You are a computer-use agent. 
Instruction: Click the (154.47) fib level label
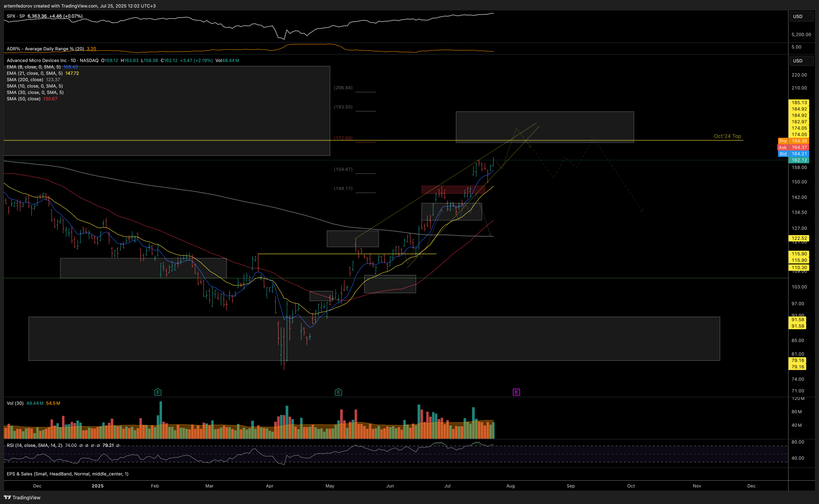tap(343, 169)
